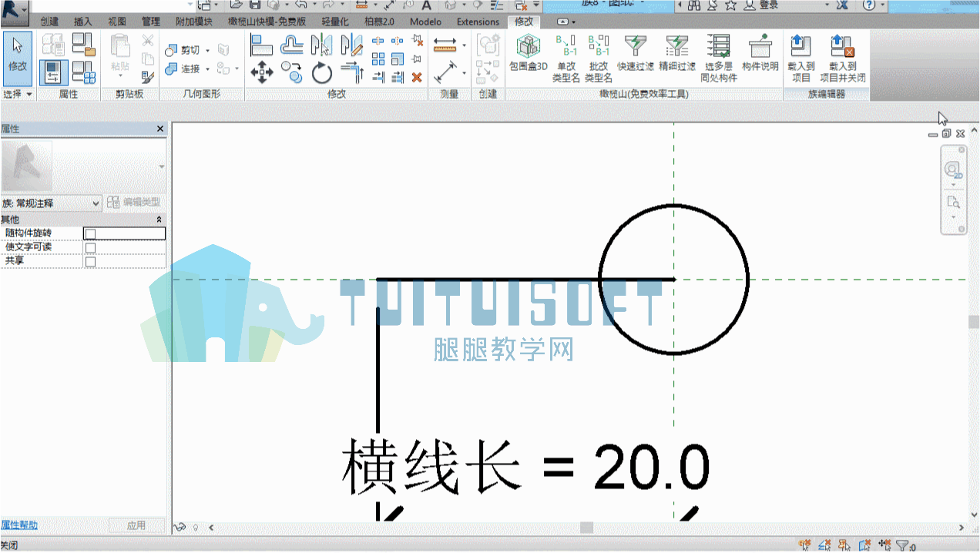
Task: Click 载入到项目 button
Action: click(x=801, y=59)
